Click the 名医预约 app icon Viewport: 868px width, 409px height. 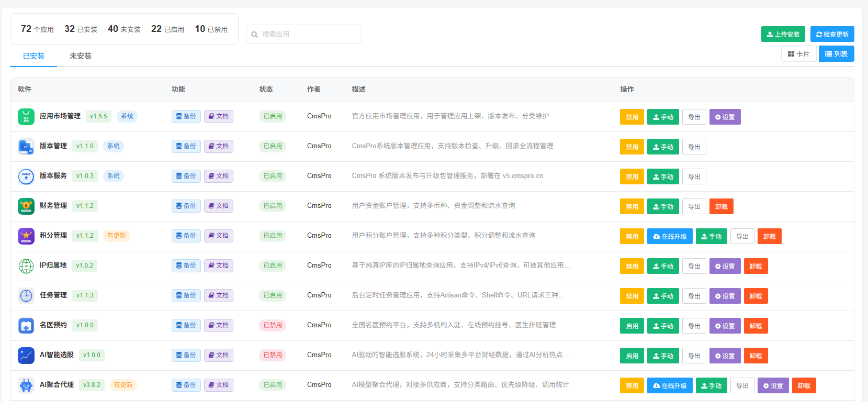pyautogui.click(x=26, y=325)
